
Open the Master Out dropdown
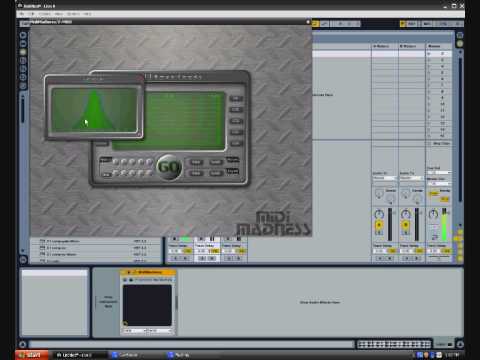pyautogui.click(x=439, y=183)
